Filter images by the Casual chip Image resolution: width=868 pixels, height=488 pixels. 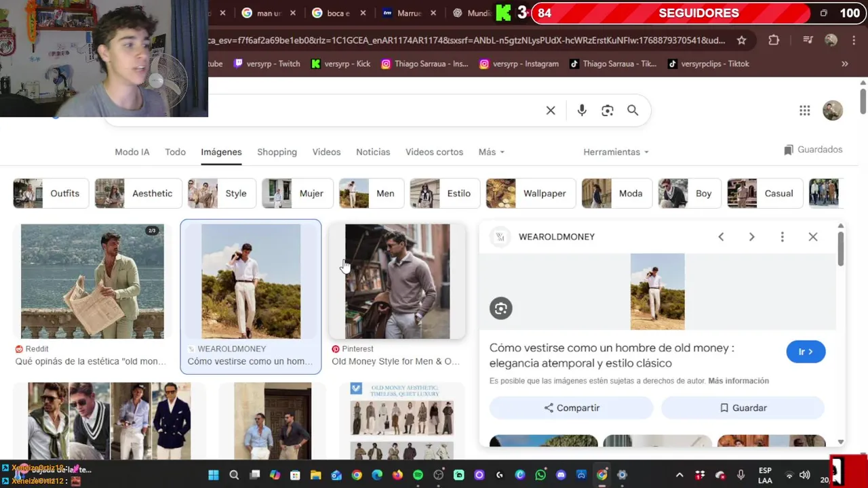[x=764, y=194]
